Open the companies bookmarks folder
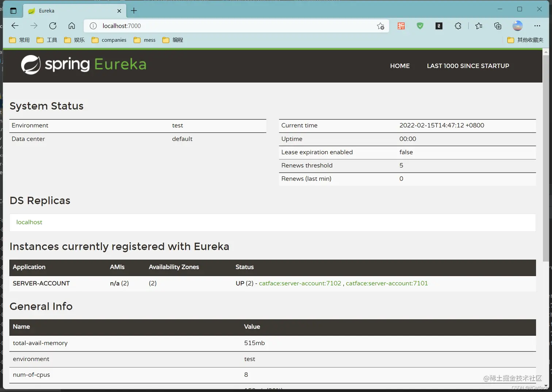The image size is (552, 392). coord(109,40)
